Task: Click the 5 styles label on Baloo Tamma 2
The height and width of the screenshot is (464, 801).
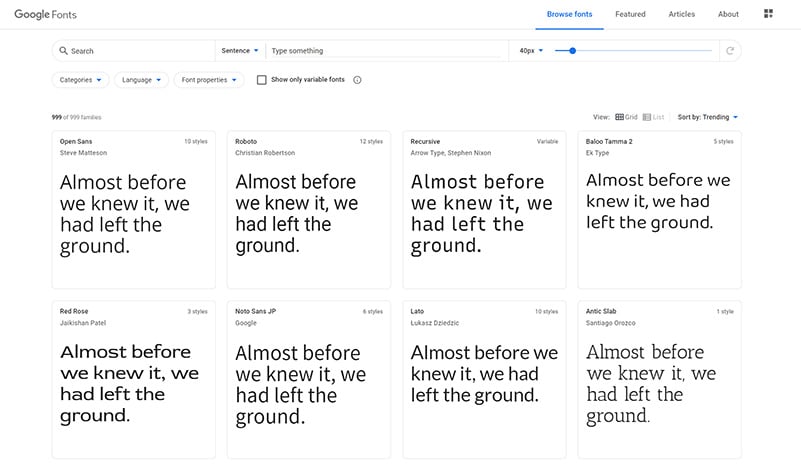Action: tap(723, 142)
